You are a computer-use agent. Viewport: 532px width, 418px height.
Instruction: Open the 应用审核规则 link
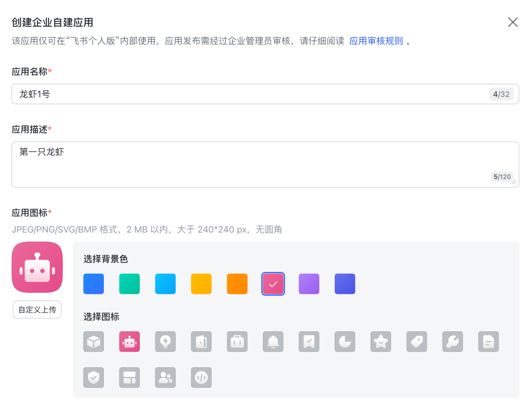[x=376, y=41]
